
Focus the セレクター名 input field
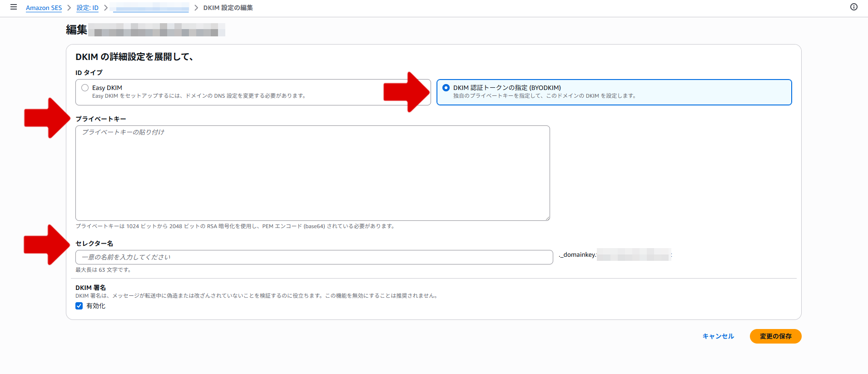(314, 257)
